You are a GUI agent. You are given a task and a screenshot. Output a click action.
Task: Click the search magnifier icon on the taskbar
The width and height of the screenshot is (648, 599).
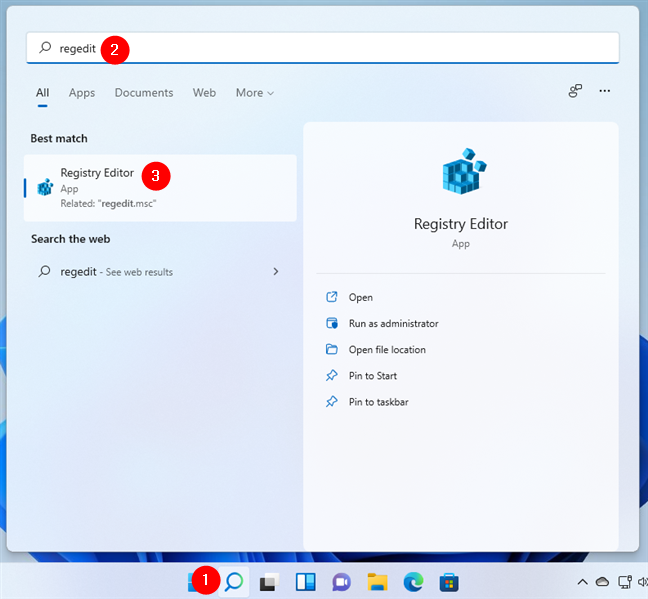pyautogui.click(x=233, y=581)
